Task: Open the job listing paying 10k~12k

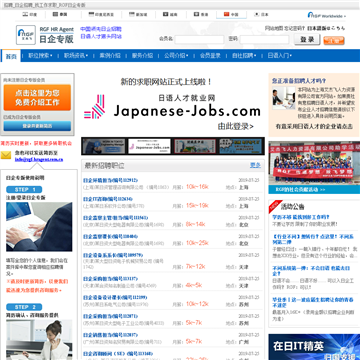Action: click(x=115, y=297)
